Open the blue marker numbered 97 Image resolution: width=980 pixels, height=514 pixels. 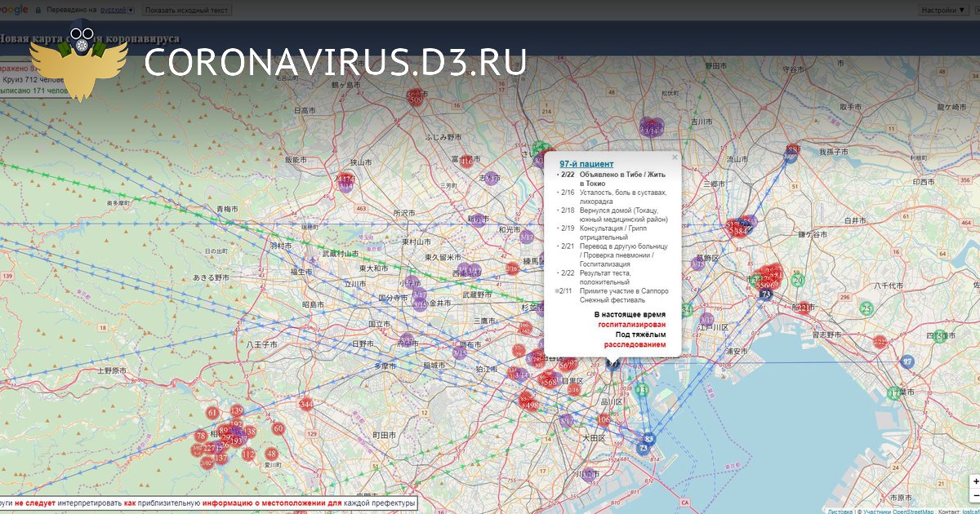tap(907, 361)
